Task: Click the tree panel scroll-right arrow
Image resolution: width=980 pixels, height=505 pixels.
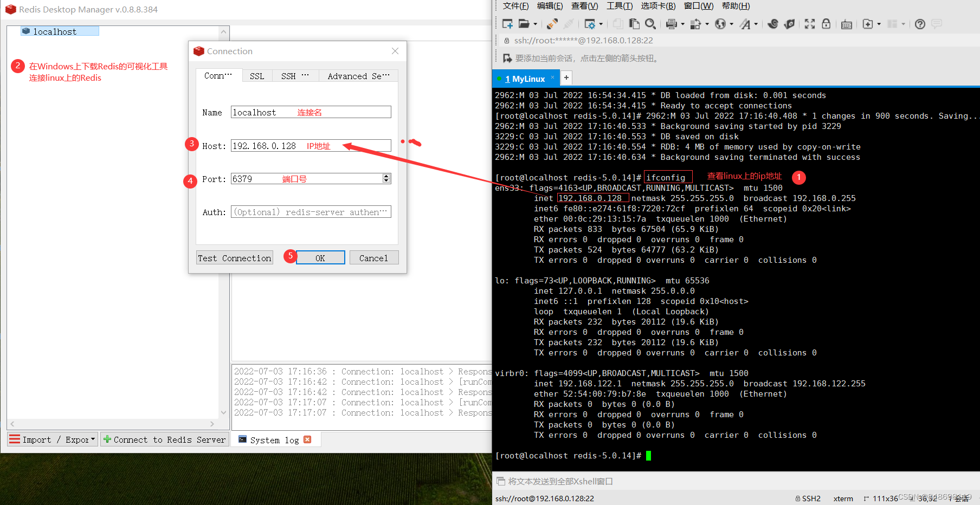Action: point(212,424)
